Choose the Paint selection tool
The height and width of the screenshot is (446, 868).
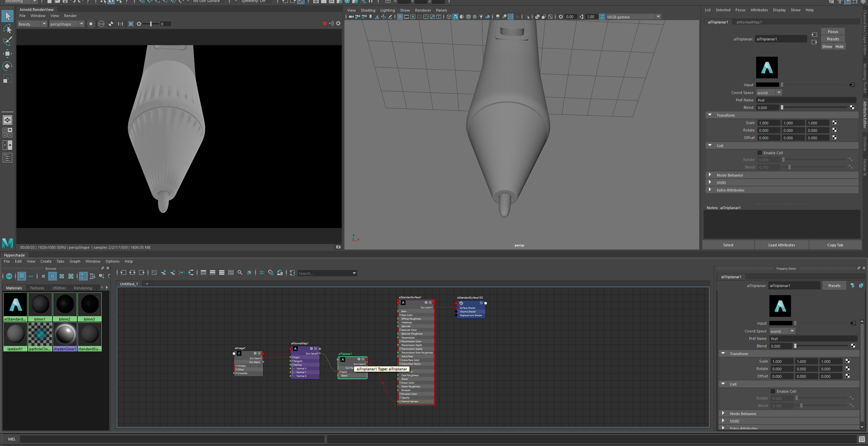point(7,41)
